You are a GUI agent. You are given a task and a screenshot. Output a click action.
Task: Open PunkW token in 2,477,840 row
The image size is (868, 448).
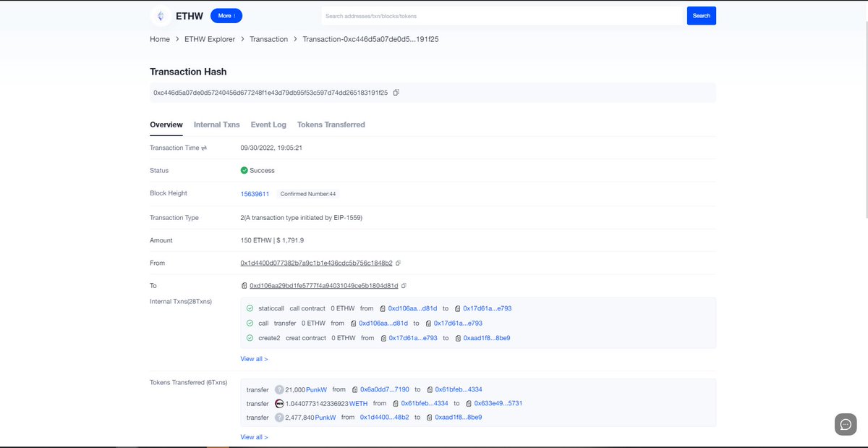click(325, 418)
